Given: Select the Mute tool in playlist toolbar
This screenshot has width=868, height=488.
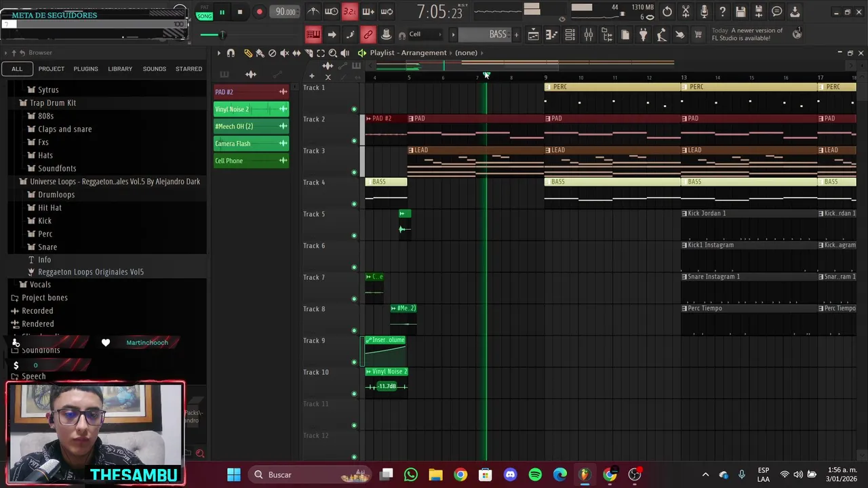Looking at the screenshot, I should point(284,53).
